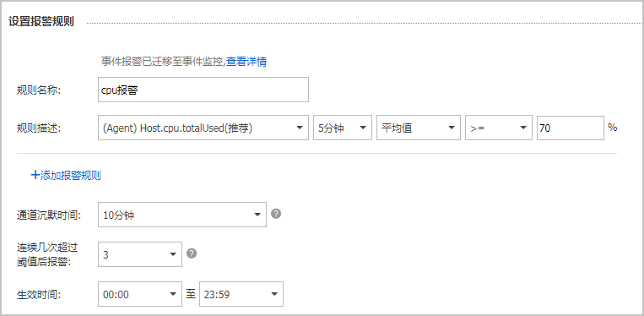Open the 生效时间 end dropdown 23:59
644x316 pixels.
click(241, 294)
